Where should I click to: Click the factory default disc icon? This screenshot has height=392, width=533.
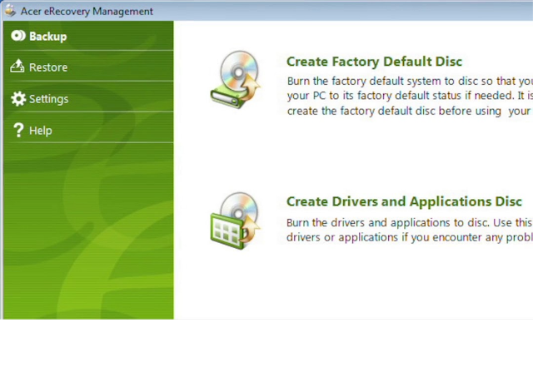(x=235, y=80)
